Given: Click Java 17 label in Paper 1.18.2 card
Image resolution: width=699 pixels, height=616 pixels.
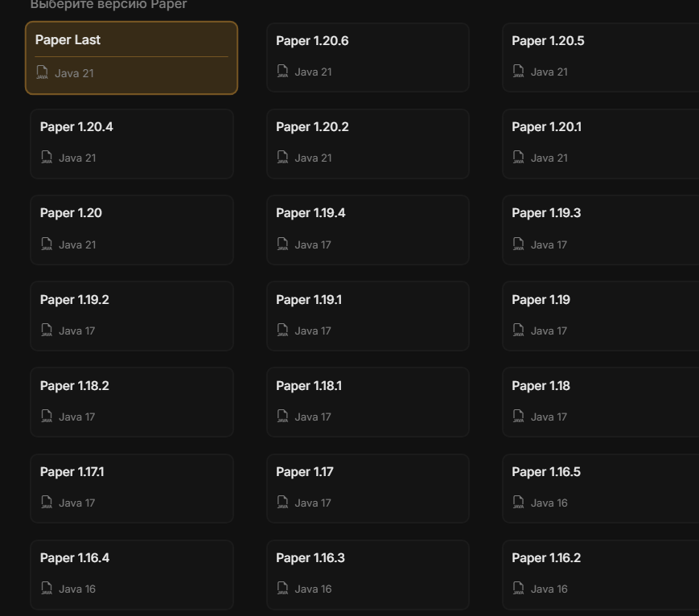Looking at the screenshot, I should (x=76, y=417).
